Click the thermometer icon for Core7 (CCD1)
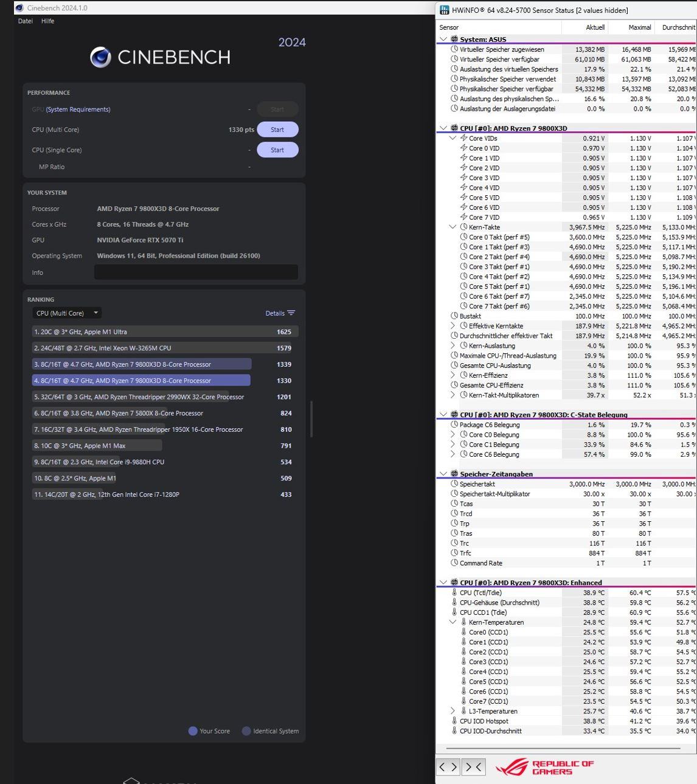The width and height of the screenshot is (697, 784). (463, 701)
